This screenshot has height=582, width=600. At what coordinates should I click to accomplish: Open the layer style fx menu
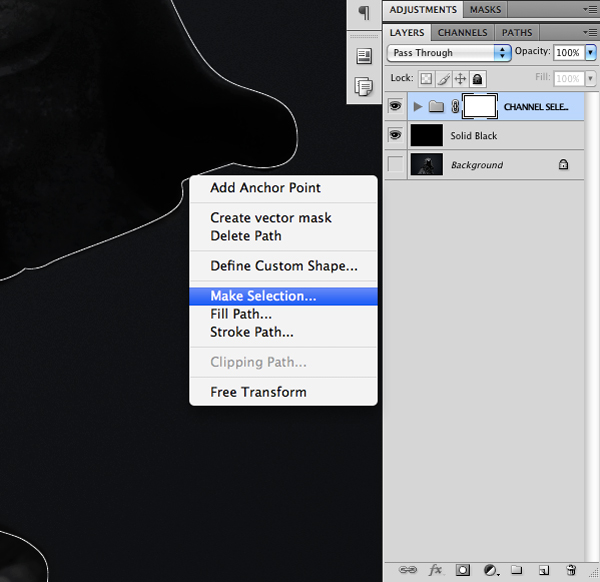pyautogui.click(x=435, y=570)
